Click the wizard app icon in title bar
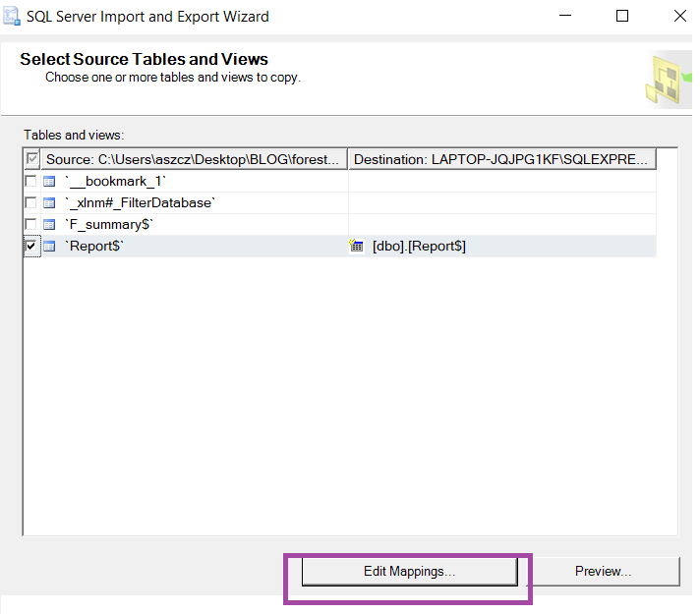The image size is (700, 614). pos(12,16)
